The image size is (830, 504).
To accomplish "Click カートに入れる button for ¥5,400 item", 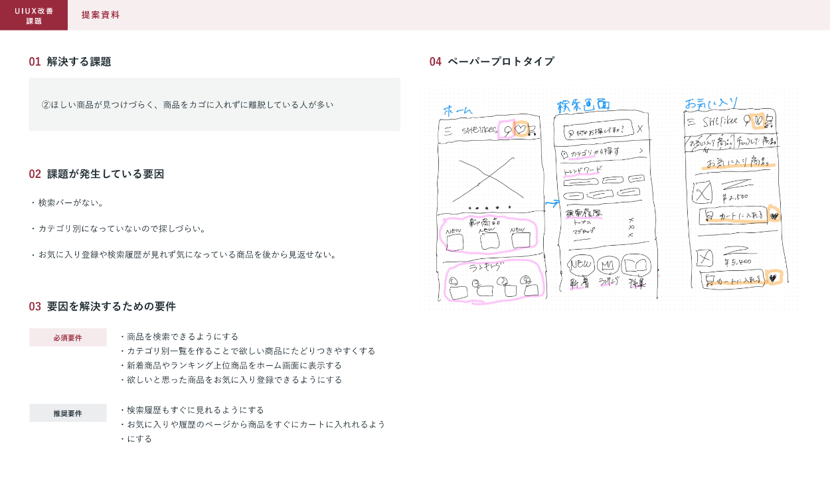I will (x=732, y=280).
